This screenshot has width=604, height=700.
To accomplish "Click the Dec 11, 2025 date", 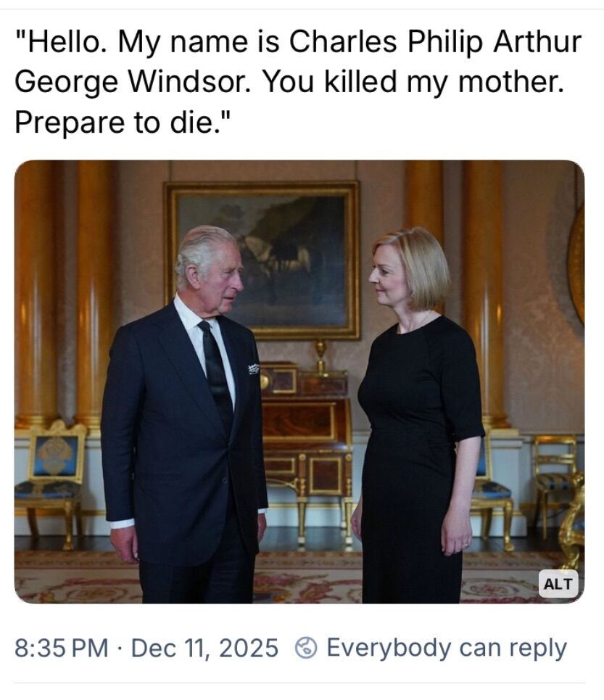I will pos(204,648).
